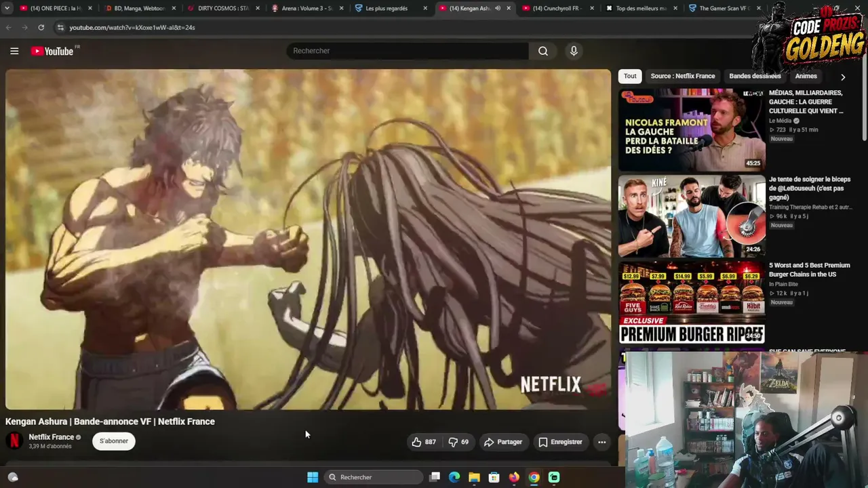Click the "Kengan Ashura | Bande-annonce VF" title text
Image resolution: width=868 pixels, height=488 pixels.
110,422
